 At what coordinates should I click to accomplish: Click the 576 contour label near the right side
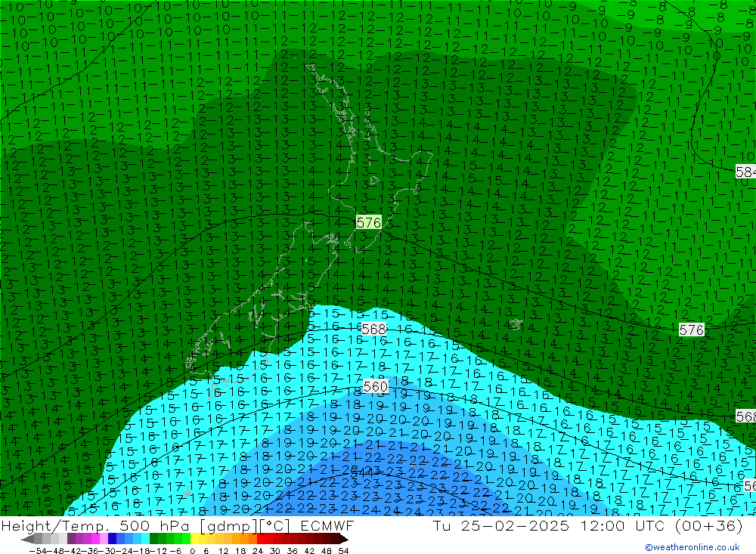tap(692, 330)
